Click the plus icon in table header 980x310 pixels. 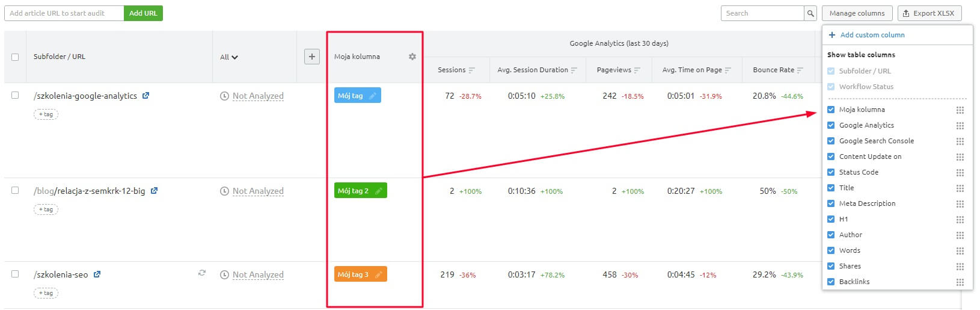click(311, 57)
